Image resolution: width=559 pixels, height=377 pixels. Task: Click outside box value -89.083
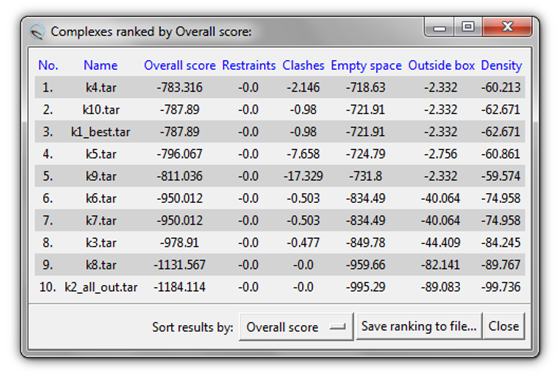click(x=441, y=287)
